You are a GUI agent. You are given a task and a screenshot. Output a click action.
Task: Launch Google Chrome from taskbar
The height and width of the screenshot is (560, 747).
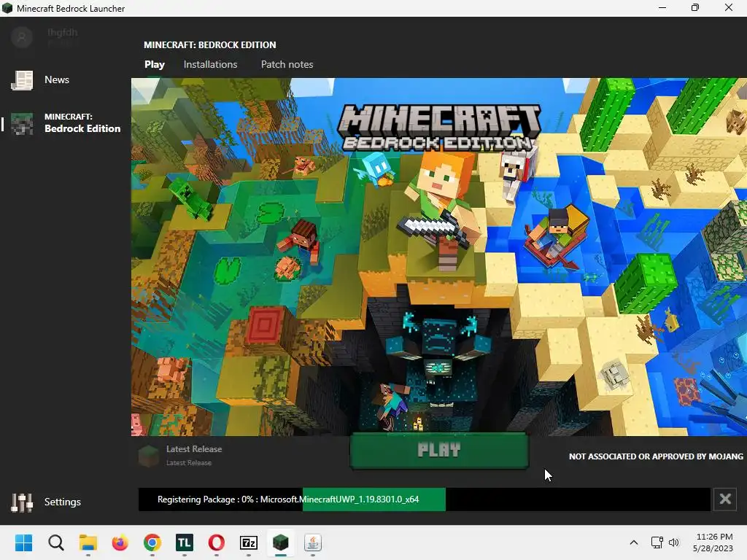pyautogui.click(x=152, y=542)
